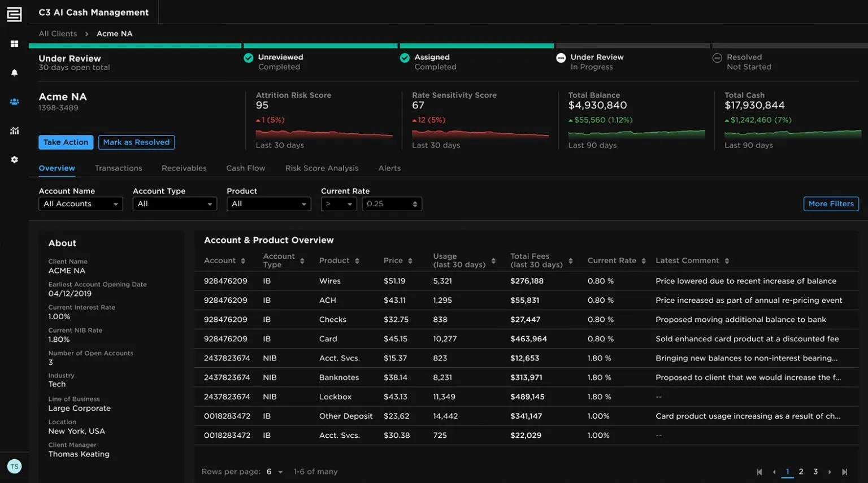Go to the first page of results
Viewport: 868px width, 483px height.
click(x=759, y=472)
